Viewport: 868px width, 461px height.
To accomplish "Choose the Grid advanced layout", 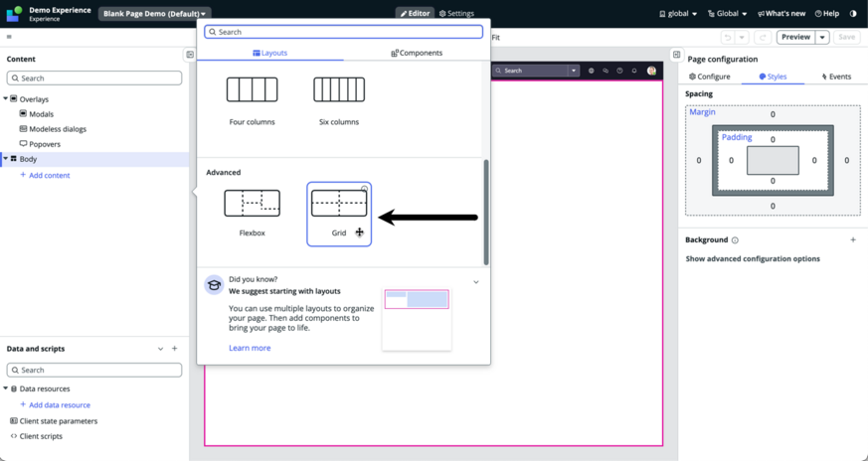I will [339, 214].
